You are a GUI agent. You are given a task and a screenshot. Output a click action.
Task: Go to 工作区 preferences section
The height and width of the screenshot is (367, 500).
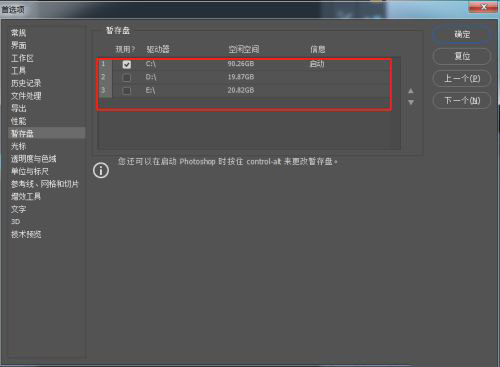22,58
